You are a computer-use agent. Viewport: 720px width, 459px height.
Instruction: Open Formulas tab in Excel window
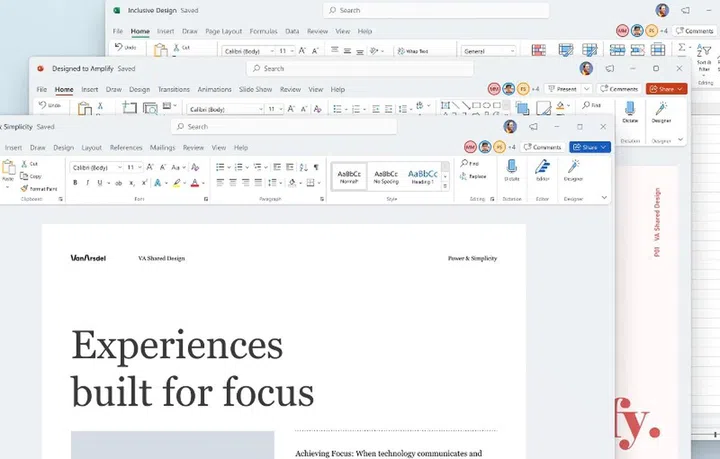pos(264,31)
